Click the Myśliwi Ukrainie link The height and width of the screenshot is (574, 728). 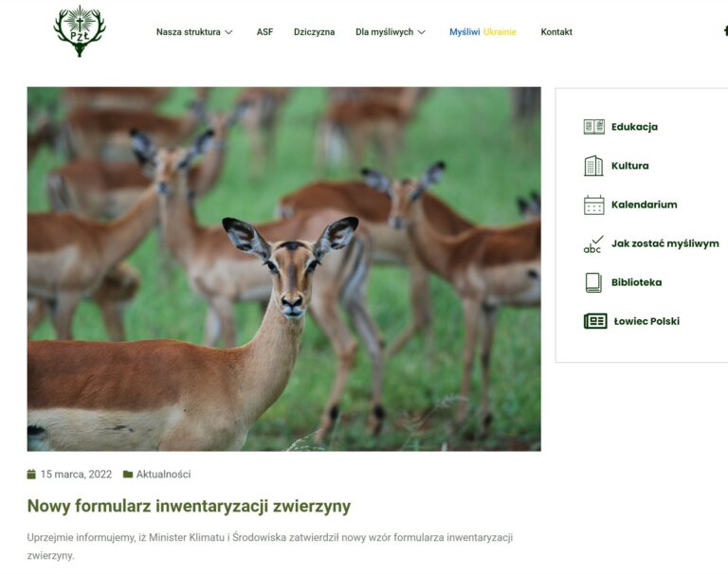[x=482, y=32]
